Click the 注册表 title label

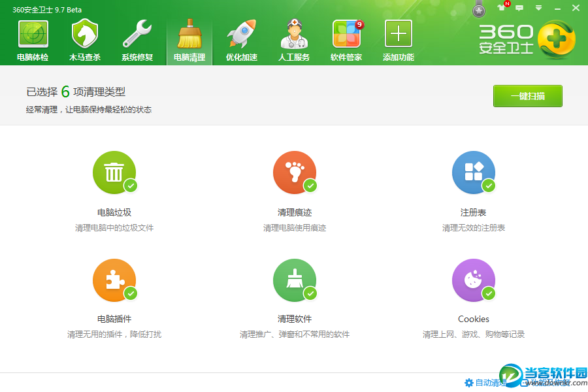click(473, 213)
